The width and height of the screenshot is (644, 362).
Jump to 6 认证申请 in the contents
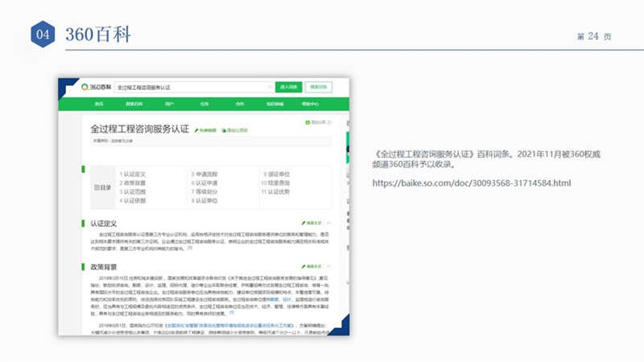pyautogui.click(x=204, y=183)
